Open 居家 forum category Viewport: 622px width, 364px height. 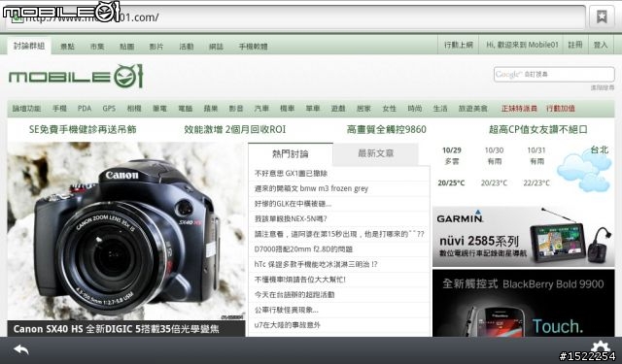coord(363,108)
